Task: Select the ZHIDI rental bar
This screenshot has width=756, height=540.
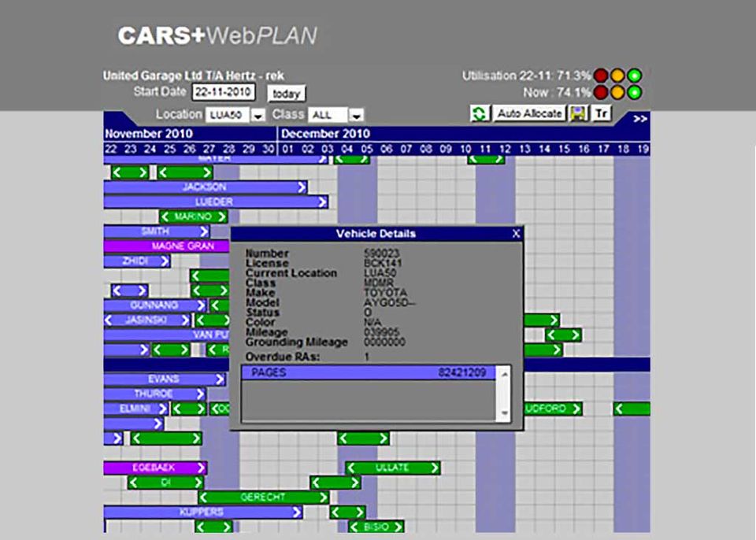Action: (x=137, y=261)
